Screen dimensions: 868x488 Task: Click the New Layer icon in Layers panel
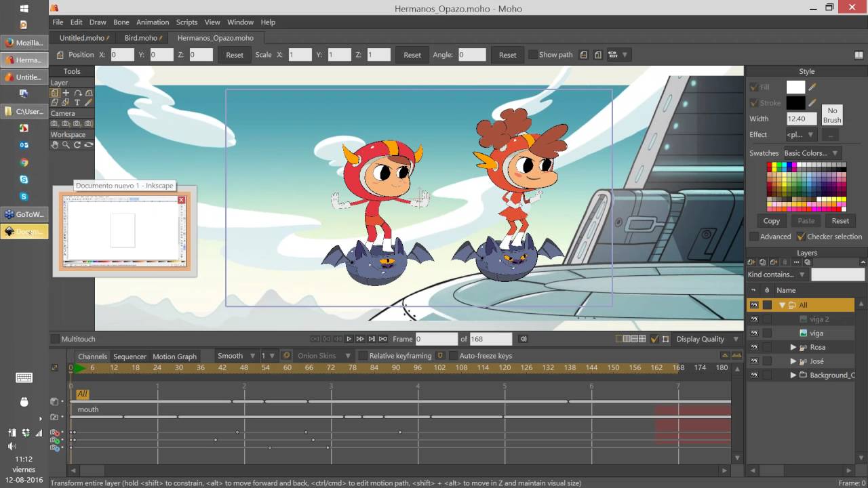pyautogui.click(x=751, y=262)
